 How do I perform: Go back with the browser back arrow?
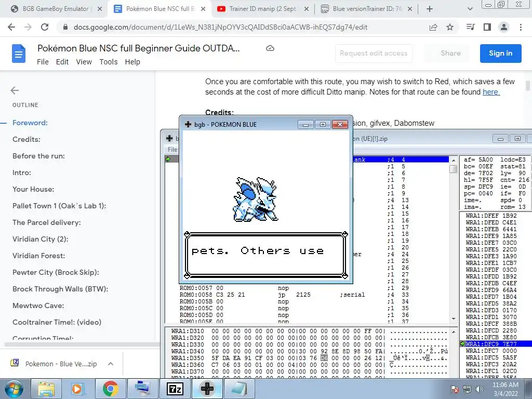tap(11, 27)
